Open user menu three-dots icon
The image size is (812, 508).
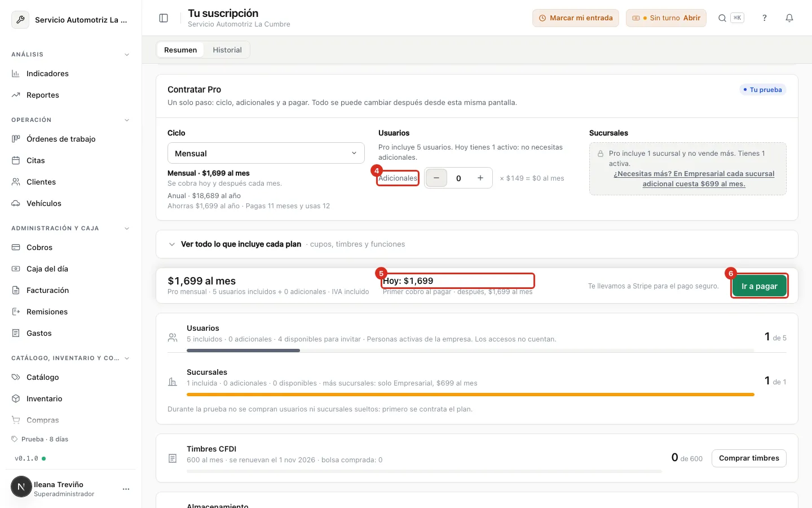(x=126, y=489)
